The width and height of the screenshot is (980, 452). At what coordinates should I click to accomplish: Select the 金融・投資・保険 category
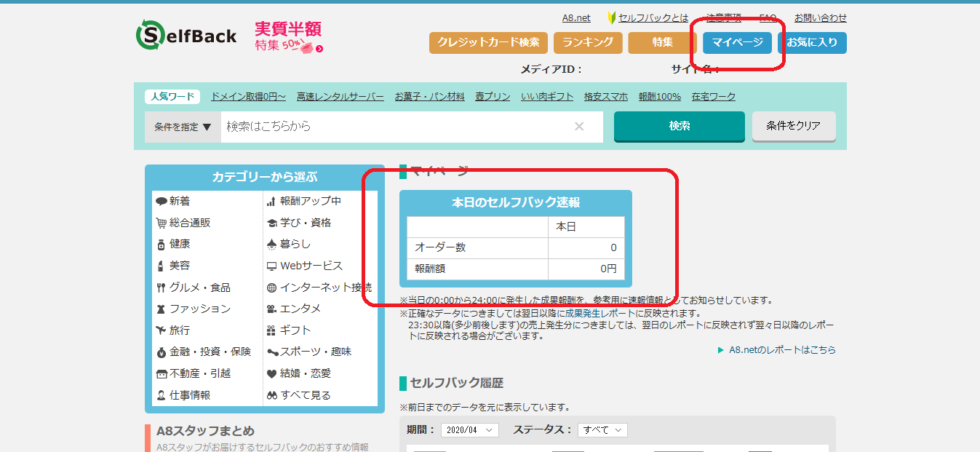203,352
